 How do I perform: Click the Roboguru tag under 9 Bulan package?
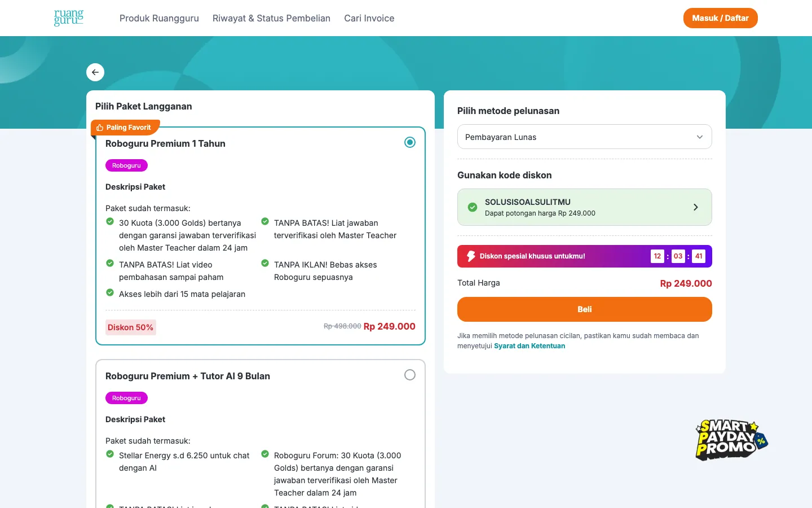(126, 398)
